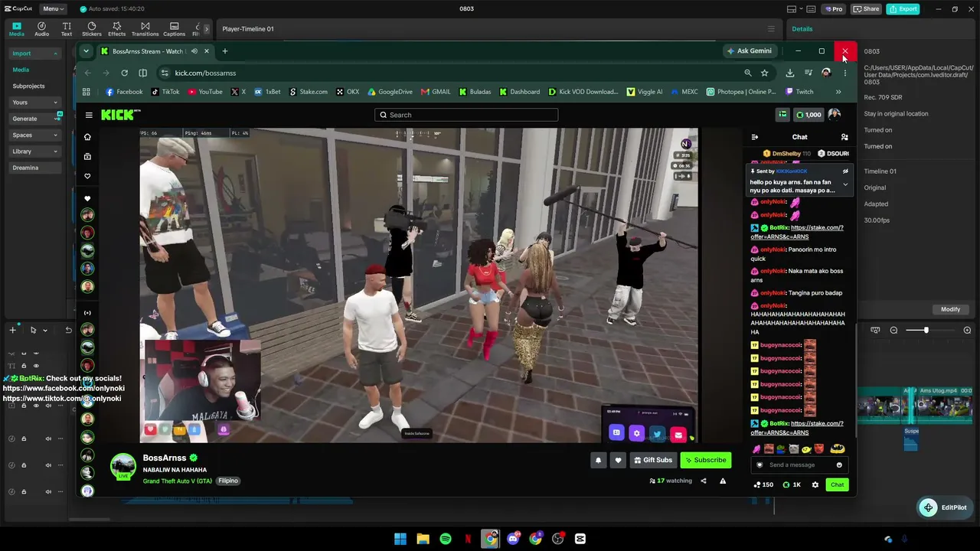The width and height of the screenshot is (980, 551).
Task: Zoom out the CapCut timeline
Action: (x=893, y=330)
